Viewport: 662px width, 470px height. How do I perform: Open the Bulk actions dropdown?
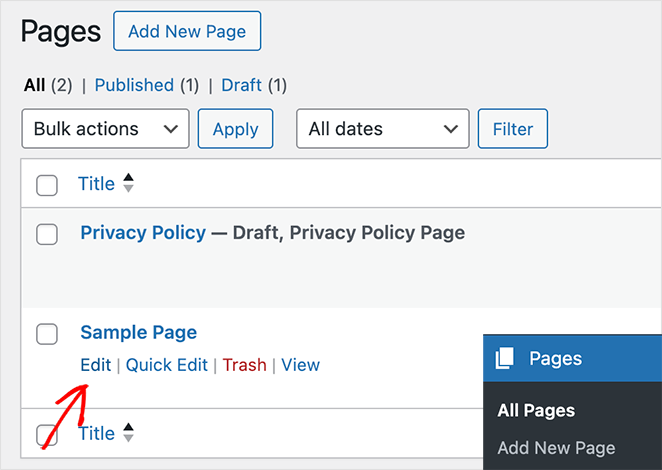pos(105,129)
